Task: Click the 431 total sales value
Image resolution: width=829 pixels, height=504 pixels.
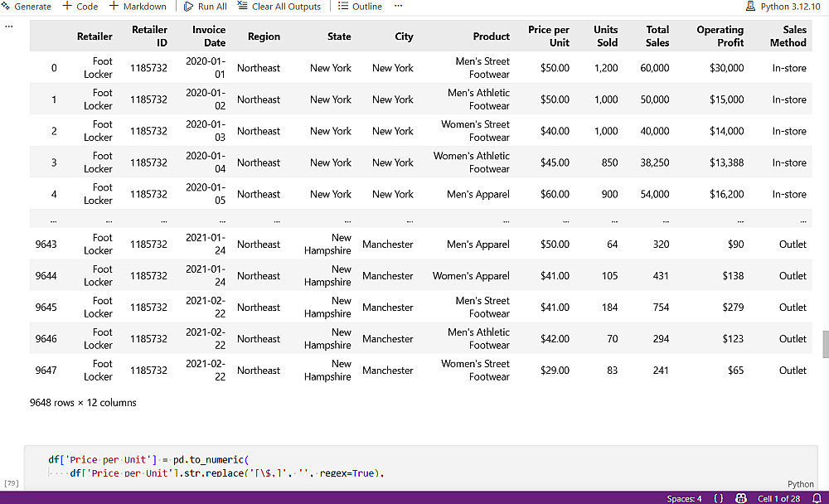Action: tap(661, 276)
